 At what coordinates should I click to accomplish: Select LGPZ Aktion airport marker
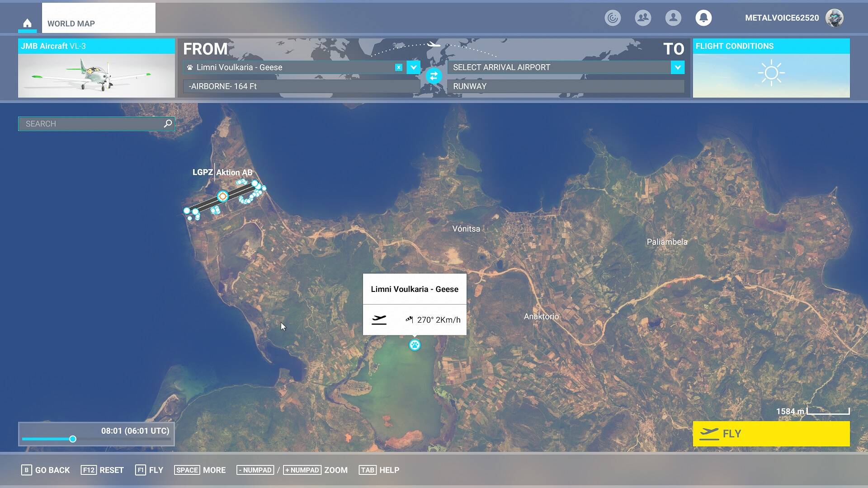pyautogui.click(x=222, y=196)
